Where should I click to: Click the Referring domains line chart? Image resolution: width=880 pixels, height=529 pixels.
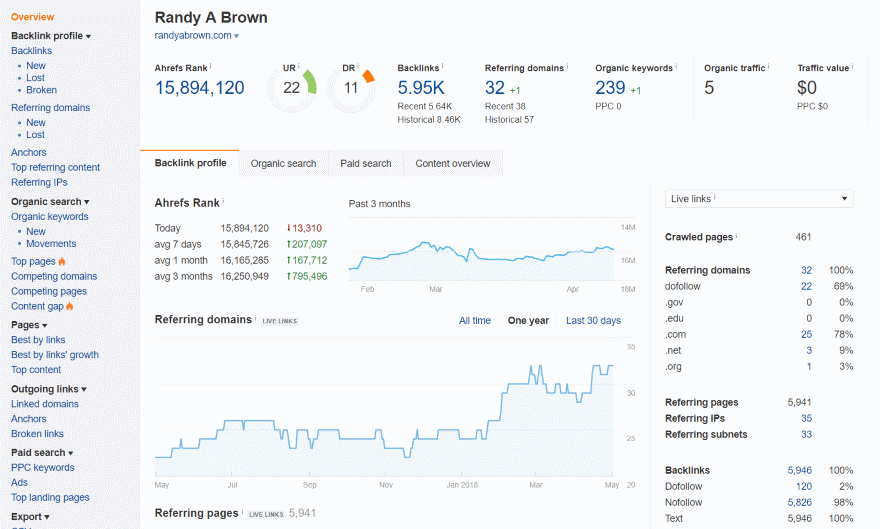click(384, 410)
